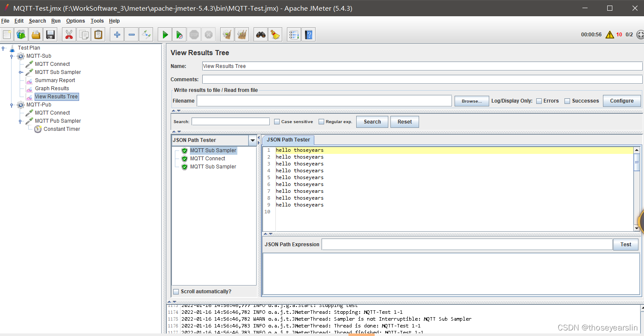Image resolution: width=644 pixels, height=336 pixels.
Task: Open the Run menu
Action: pos(56,21)
